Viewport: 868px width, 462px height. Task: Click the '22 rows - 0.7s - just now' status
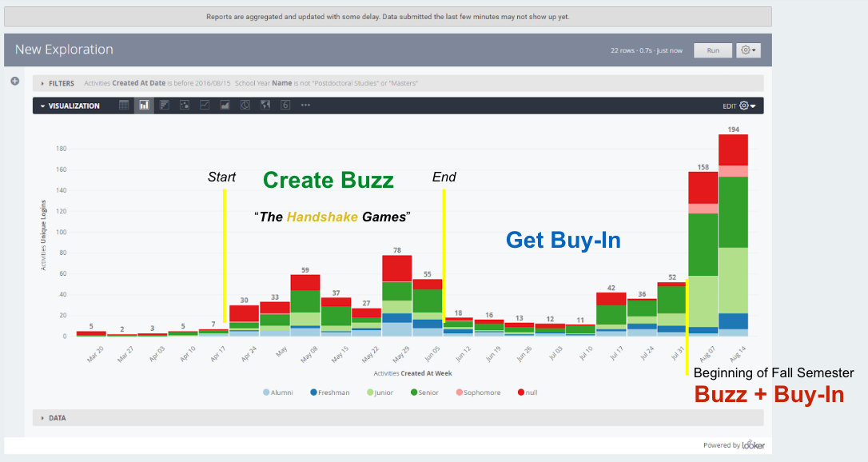[x=646, y=50]
